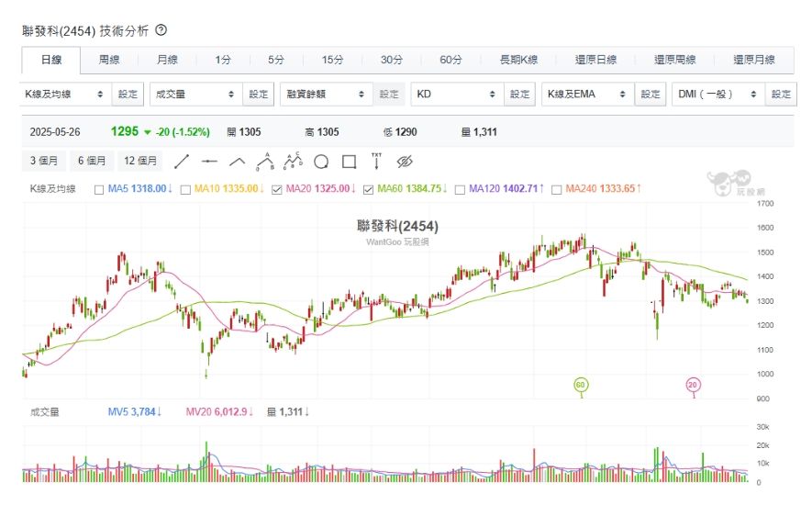Click the MV20 6,012.9 volume average label
Screen dimensions: 812x505
coord(219,411)
